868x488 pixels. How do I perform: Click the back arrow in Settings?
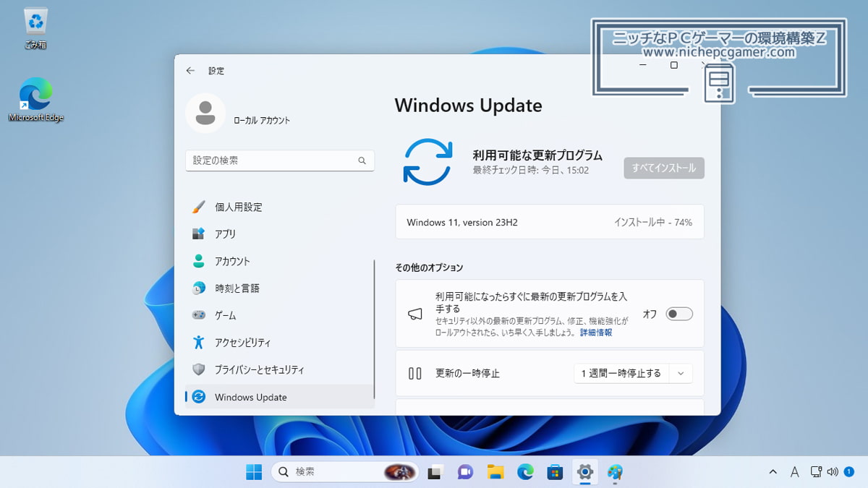(x=190, y=71)
